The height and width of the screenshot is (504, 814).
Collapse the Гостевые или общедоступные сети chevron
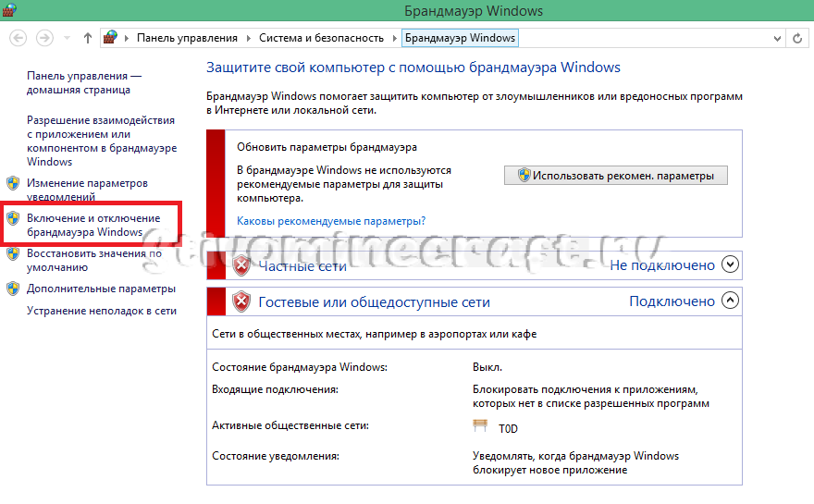[x=731, y=301]
